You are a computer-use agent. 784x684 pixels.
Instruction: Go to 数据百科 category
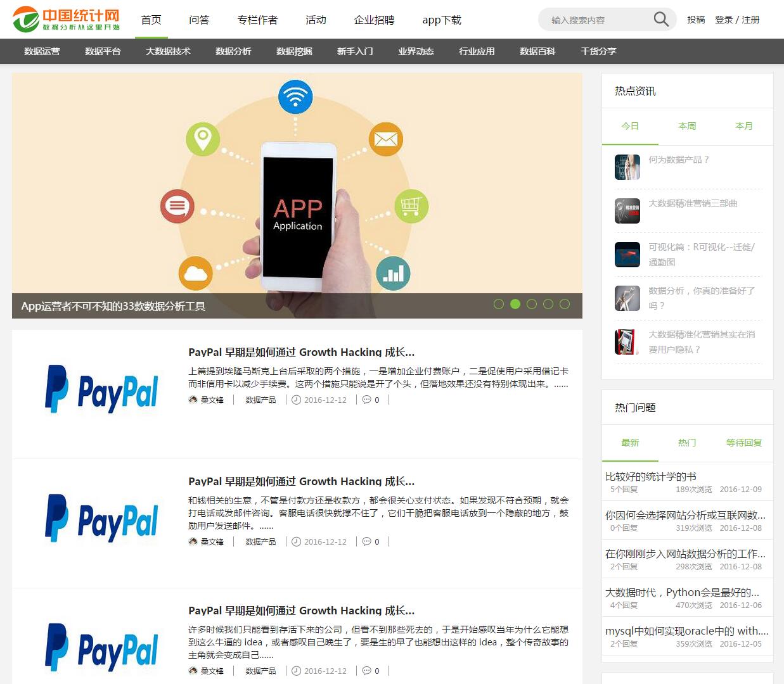pos(537,51)
